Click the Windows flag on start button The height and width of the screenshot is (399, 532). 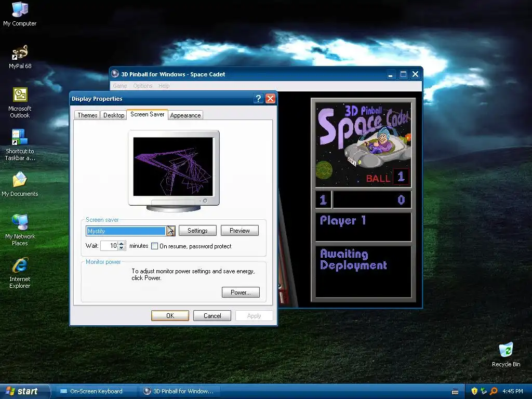pyautogui.click(x=10, y=391)
